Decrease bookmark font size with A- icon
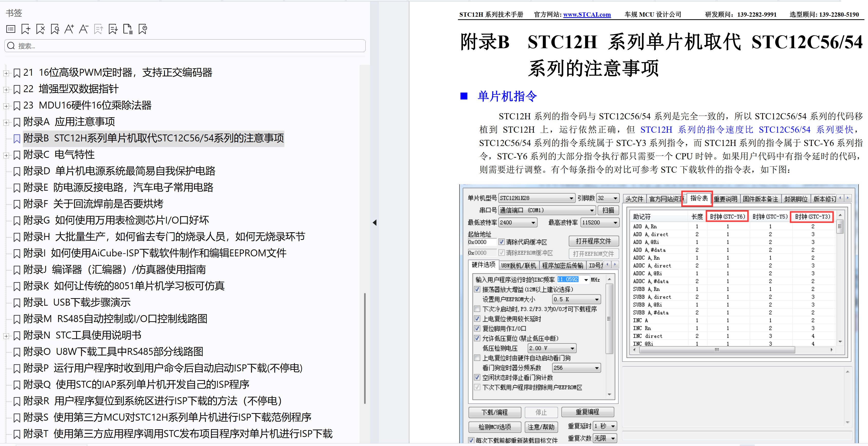868x446 pixels. click(x=84, y=29)
